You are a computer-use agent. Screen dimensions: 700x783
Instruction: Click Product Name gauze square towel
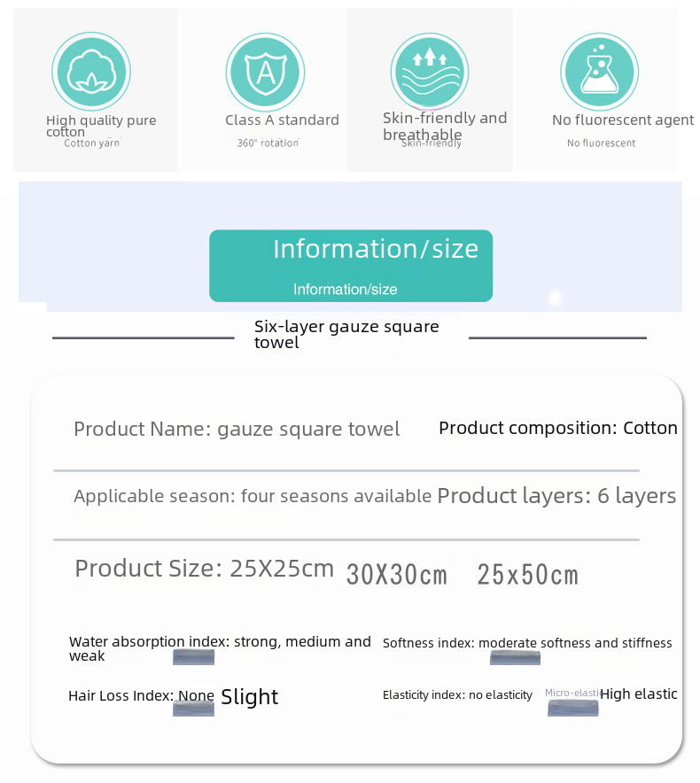pyautogui.click(x=237, y=430)
